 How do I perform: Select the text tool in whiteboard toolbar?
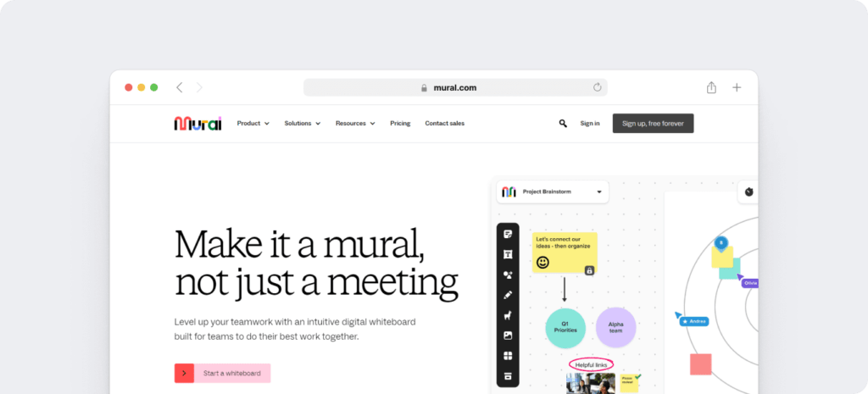click(x=508, y=254)
